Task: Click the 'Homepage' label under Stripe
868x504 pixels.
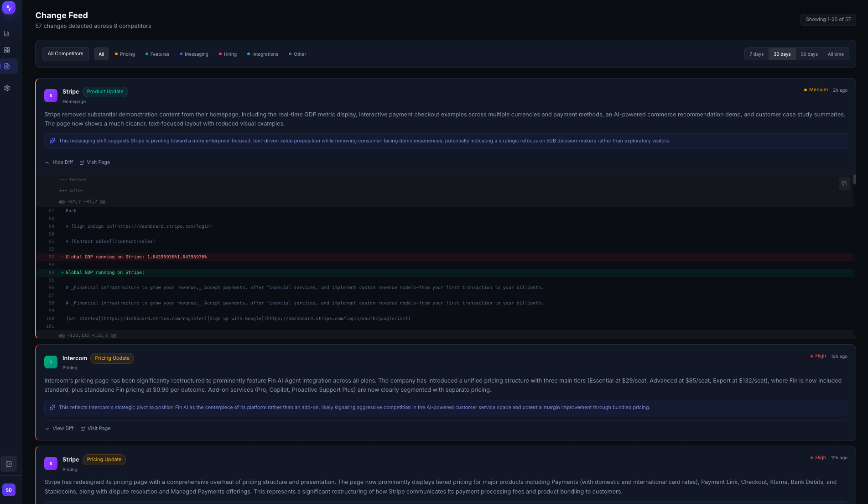Action: coord(74,101)
